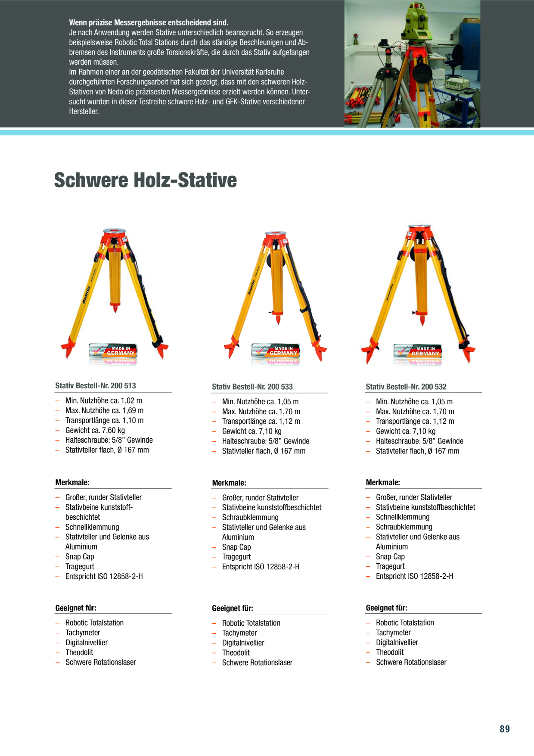The image size is (534, 756).
Task: Click the page number 89
Action: [505, 729]
